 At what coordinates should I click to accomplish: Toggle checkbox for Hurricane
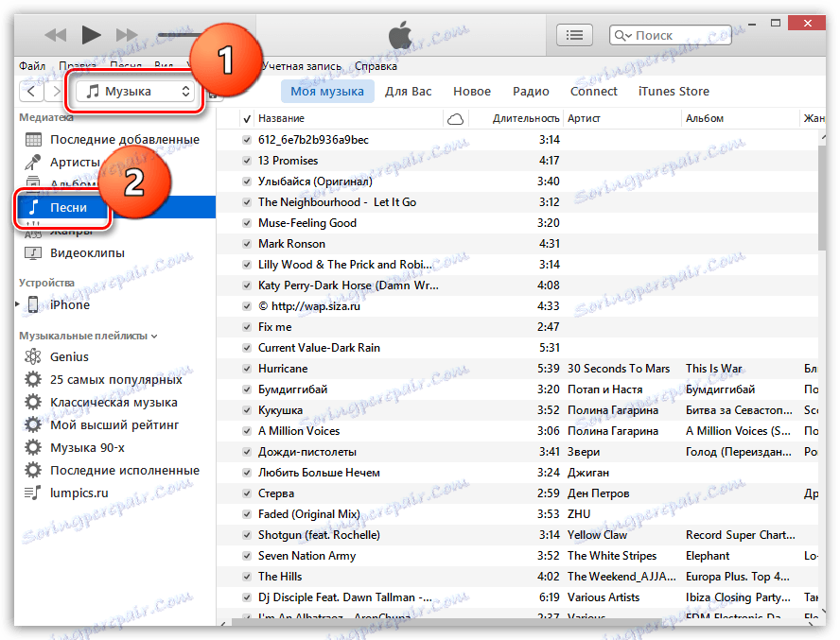pos(247,369)
